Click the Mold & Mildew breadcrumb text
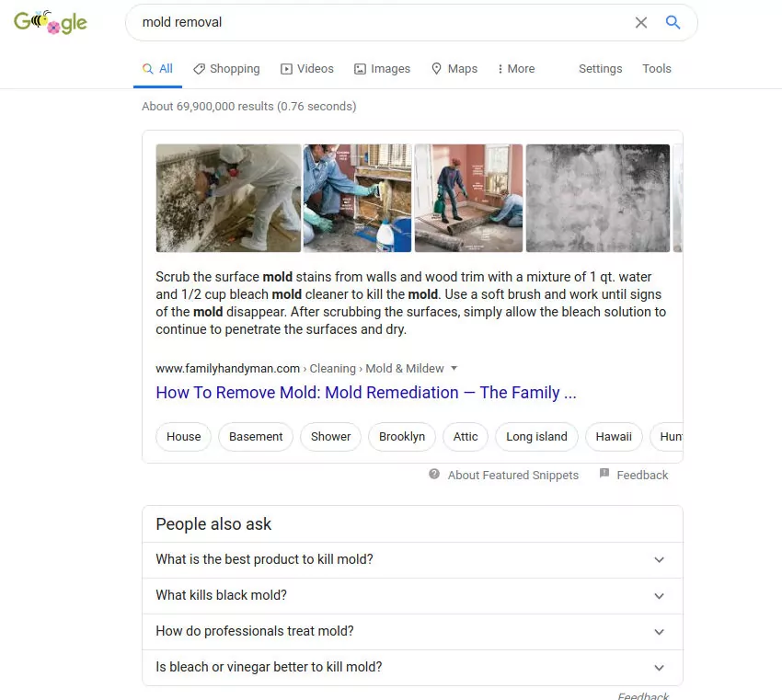Screen dimensions: 782x700 [x=405, y=369]
